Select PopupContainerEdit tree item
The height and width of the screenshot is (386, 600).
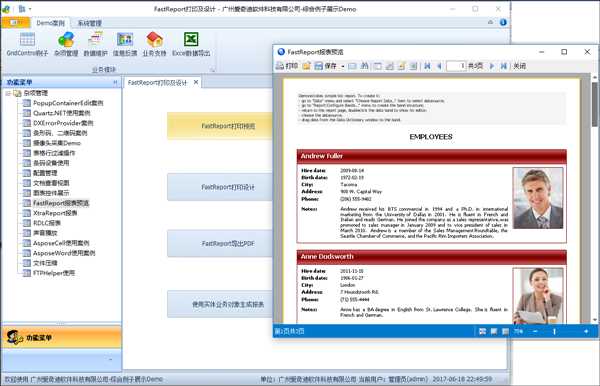pos(68,103)
